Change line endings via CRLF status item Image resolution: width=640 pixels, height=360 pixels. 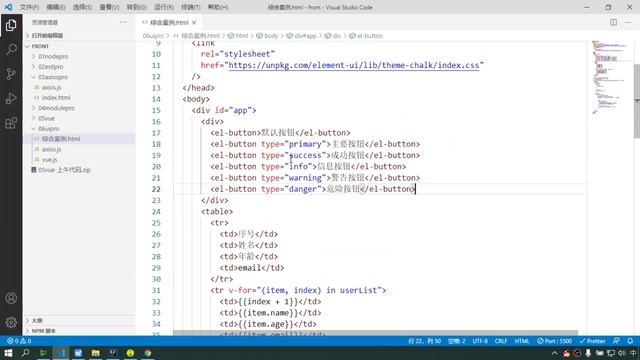click(501, 341)
